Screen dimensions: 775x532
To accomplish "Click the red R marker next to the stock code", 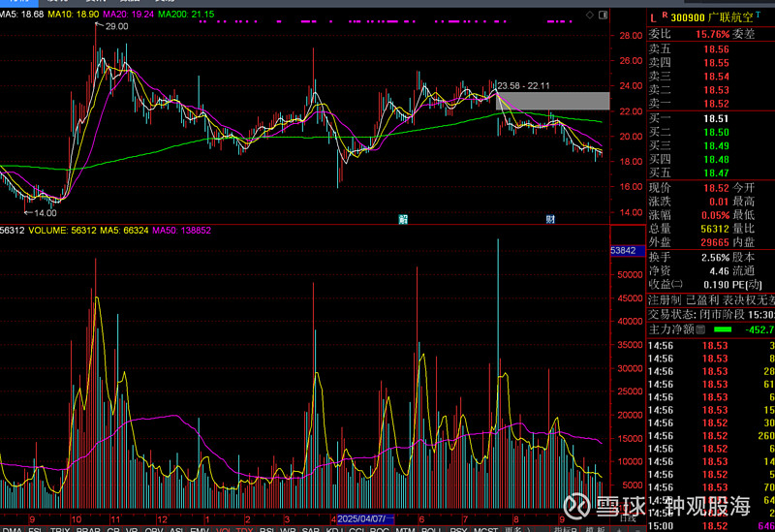I will tap(664, 16).
